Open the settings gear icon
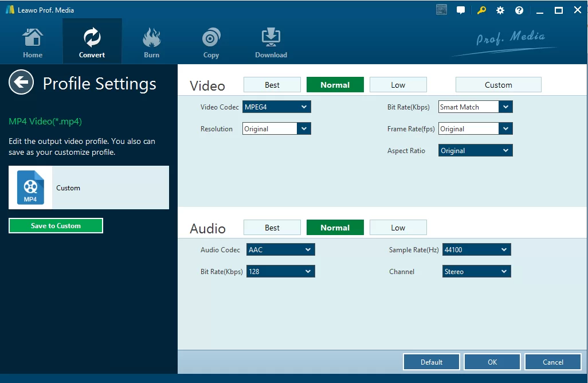 [500, 10]
